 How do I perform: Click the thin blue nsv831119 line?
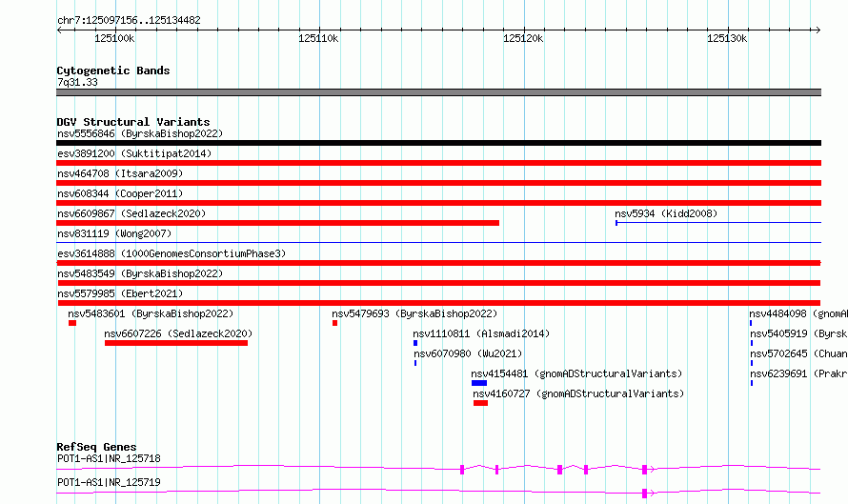pyautogui.click(x=438, y=242)
